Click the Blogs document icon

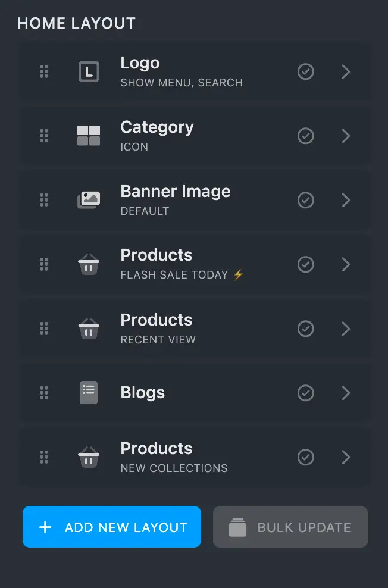pyautogui.click(x=89, y=393)
